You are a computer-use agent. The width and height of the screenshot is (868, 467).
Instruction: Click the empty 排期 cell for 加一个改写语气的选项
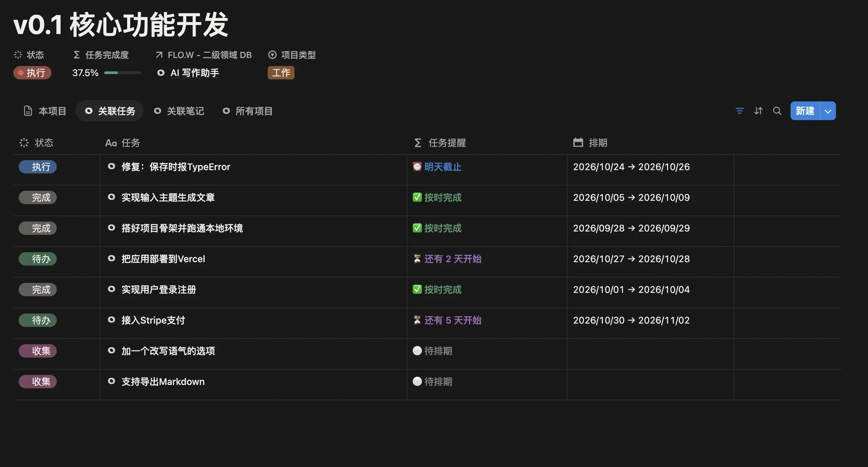650,354
